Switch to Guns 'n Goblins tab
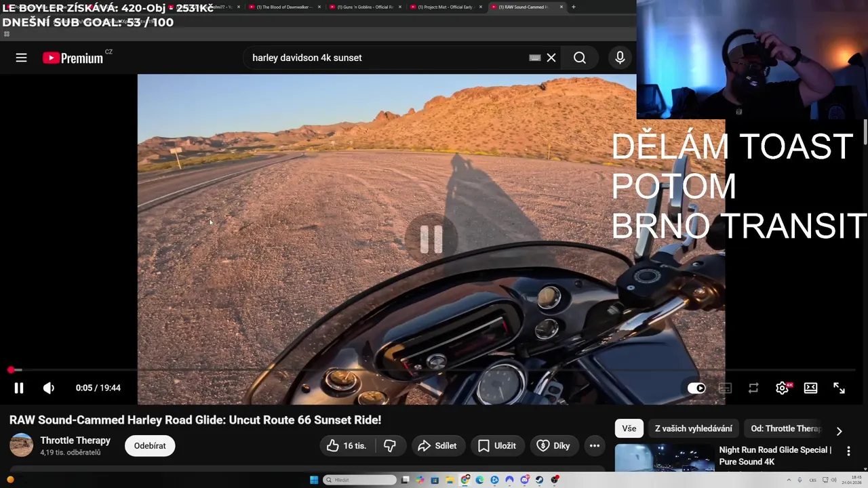The width and height of the screenshot is (868, 488). pos(365,7)
